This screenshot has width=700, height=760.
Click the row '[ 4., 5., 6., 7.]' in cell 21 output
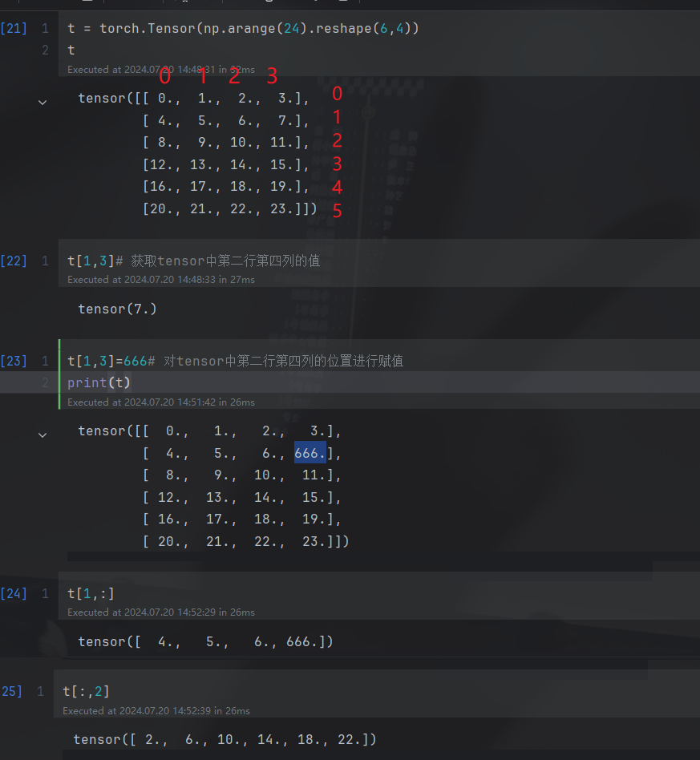coord(225,120)
